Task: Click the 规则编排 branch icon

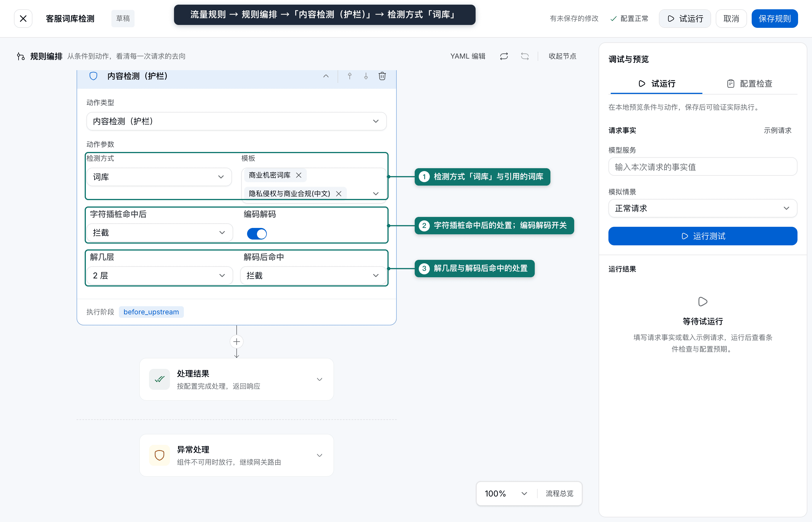Action: pos(21,56)
